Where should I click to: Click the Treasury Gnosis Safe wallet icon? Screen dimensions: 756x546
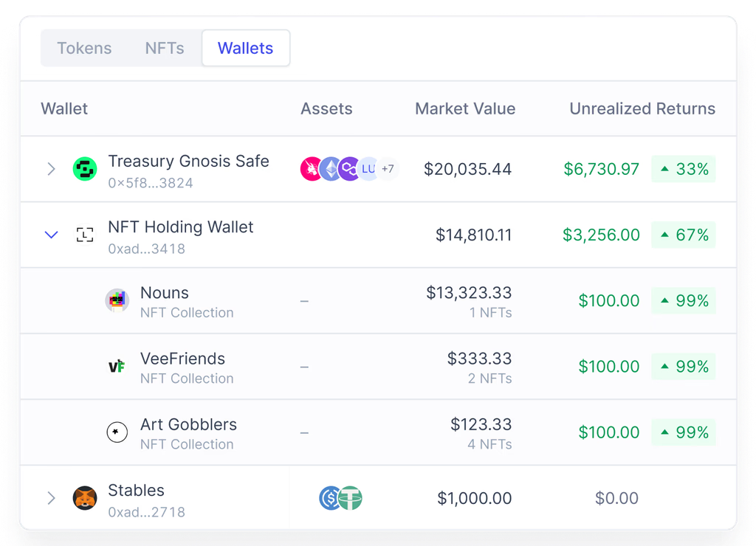click(x=85, y=168)
